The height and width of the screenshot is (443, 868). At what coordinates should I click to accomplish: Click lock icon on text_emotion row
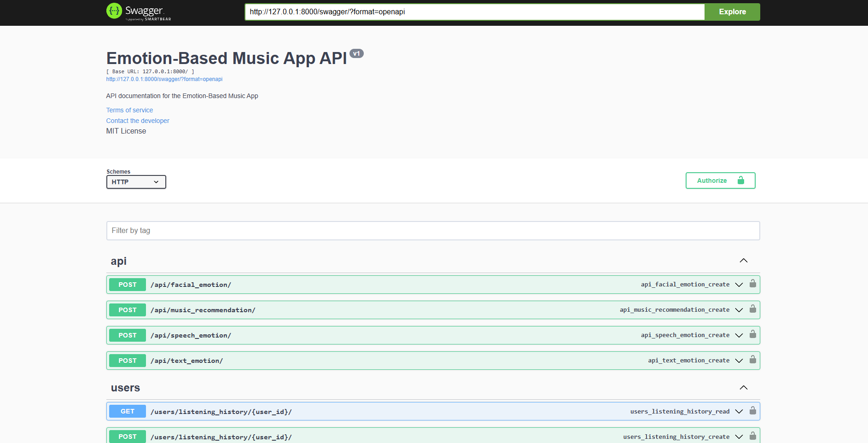753,359
